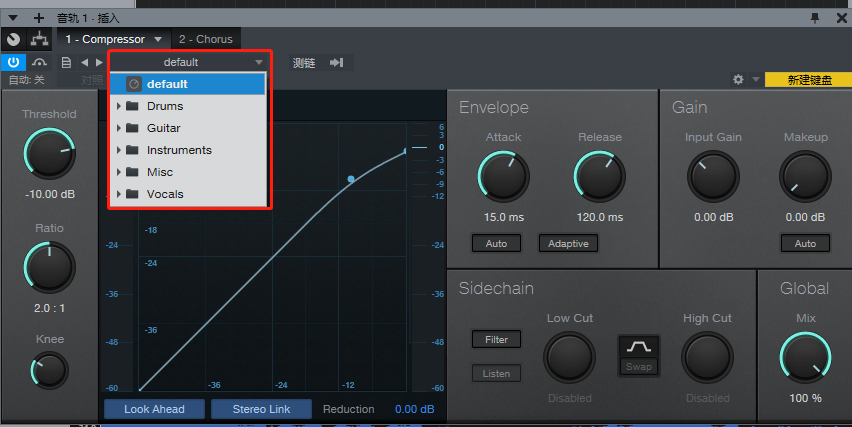Toggle Stereo Link on or off
This screenshot has width=852, height=427.
click(x=261, y=409)
